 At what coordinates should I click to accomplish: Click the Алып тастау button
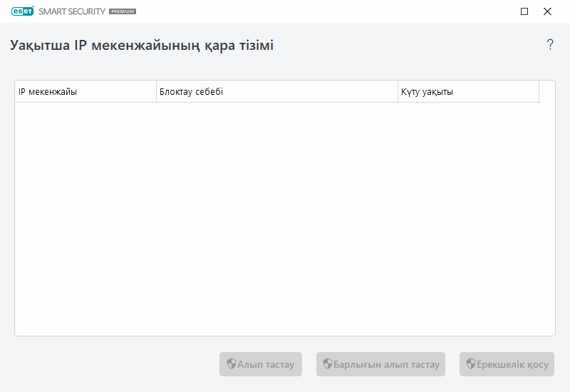tap(260, 364)
